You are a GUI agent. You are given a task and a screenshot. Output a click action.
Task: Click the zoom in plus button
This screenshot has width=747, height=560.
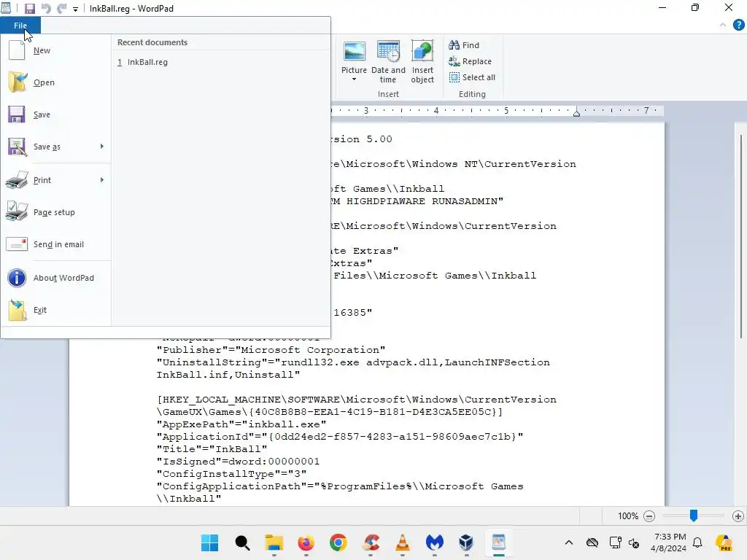[x=738, y=516]
